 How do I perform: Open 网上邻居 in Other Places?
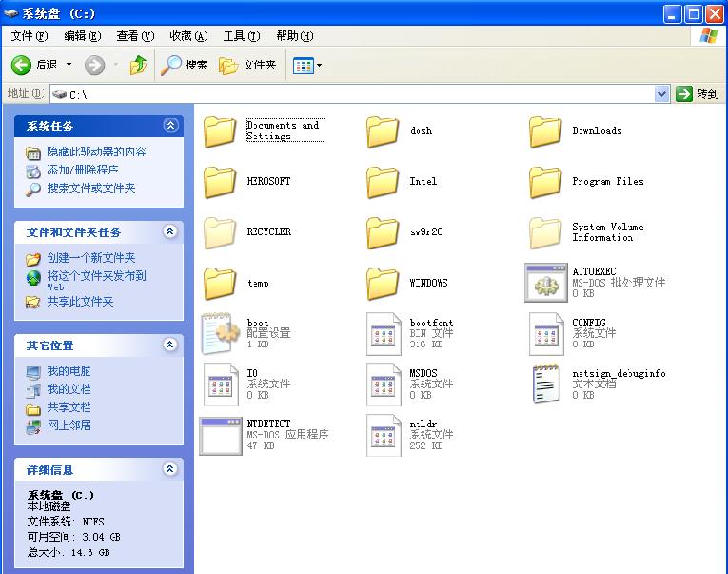69,425
